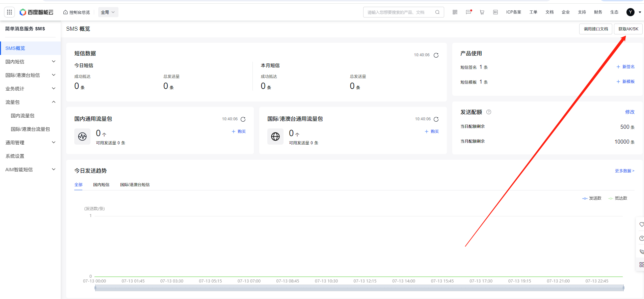Click the product and document search field
Screen dimensions: 644x299
pyautogui.click(x=400, y=12)
